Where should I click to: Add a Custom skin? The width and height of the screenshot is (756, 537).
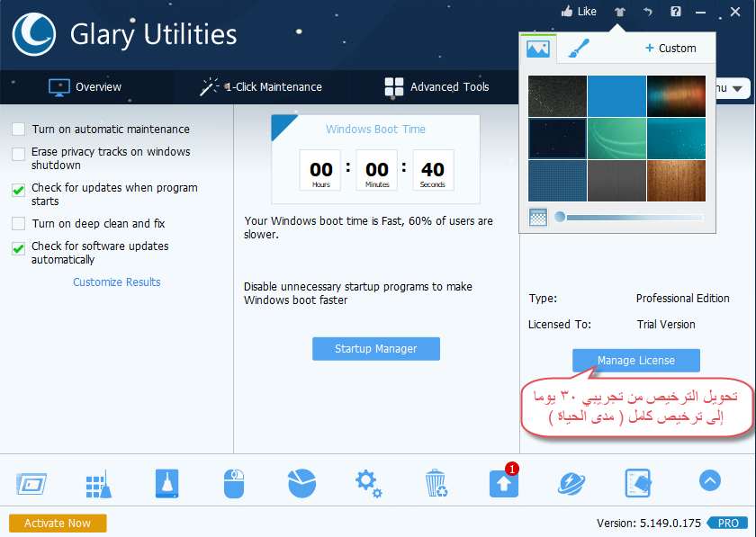670,49
